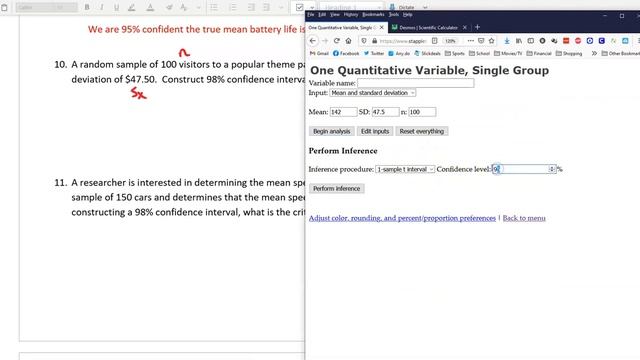Open the Firefox File menu
Image resolution: width=640 pixels, height=360 pixels.
point(311,15)
